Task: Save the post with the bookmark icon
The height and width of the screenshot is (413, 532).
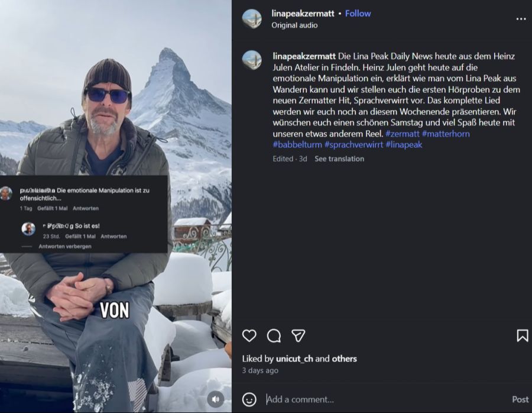Action: [522, 336]
